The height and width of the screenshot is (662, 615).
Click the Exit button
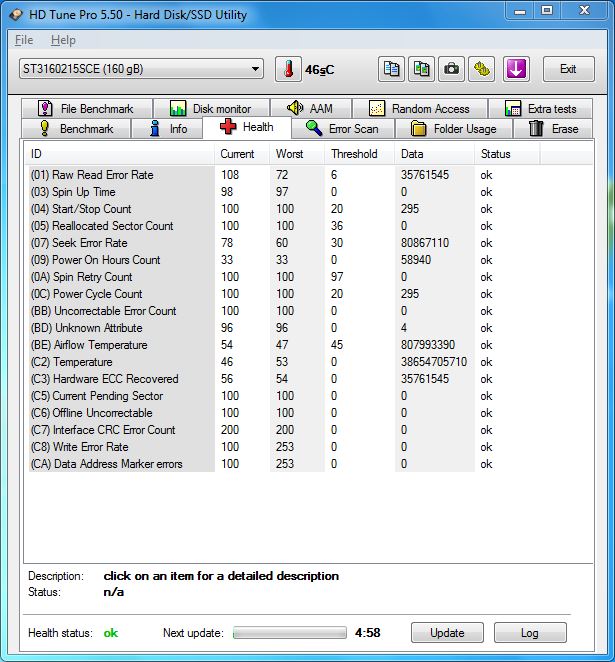pyautogui.click(x=568, y=69)
